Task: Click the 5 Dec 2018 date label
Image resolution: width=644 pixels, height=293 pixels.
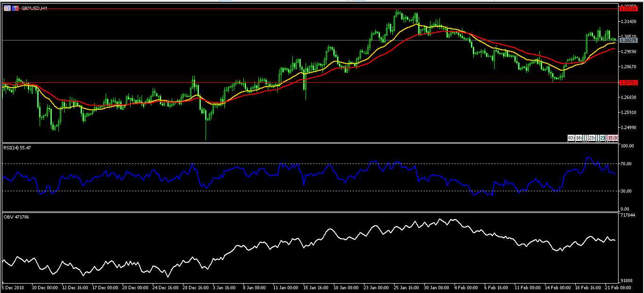Action: click(12, 287)
